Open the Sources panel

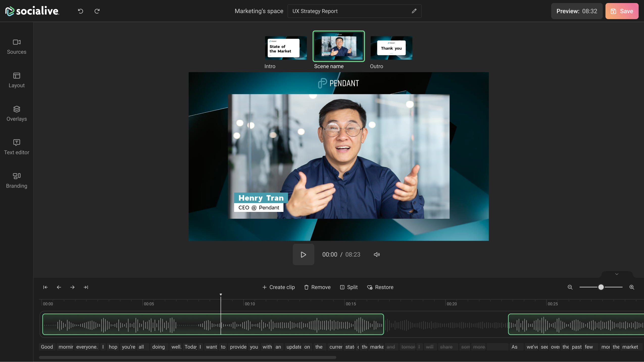click(x=16, y=47)
